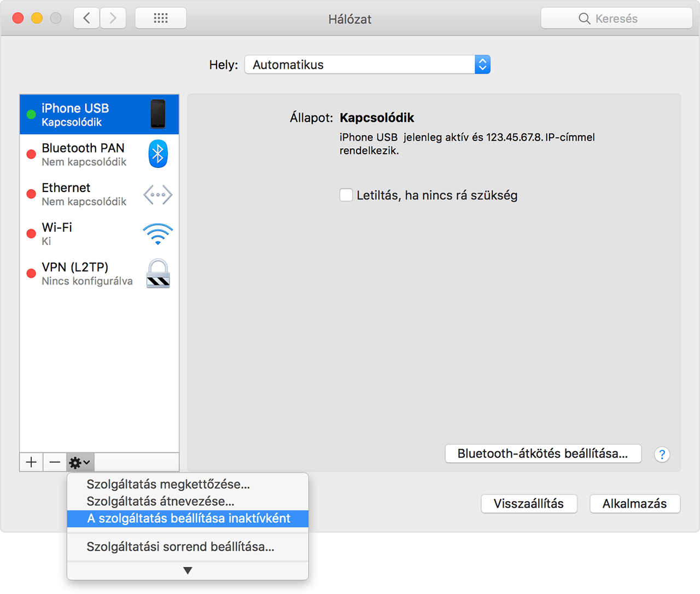Open the gear action menu
Image resolution: width=700 pixels, height=594 pixels.
click(x=80, y=462)
